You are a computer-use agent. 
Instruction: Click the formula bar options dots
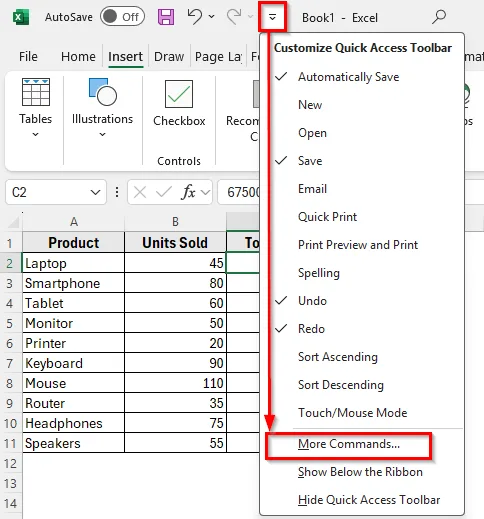point(117,192)
